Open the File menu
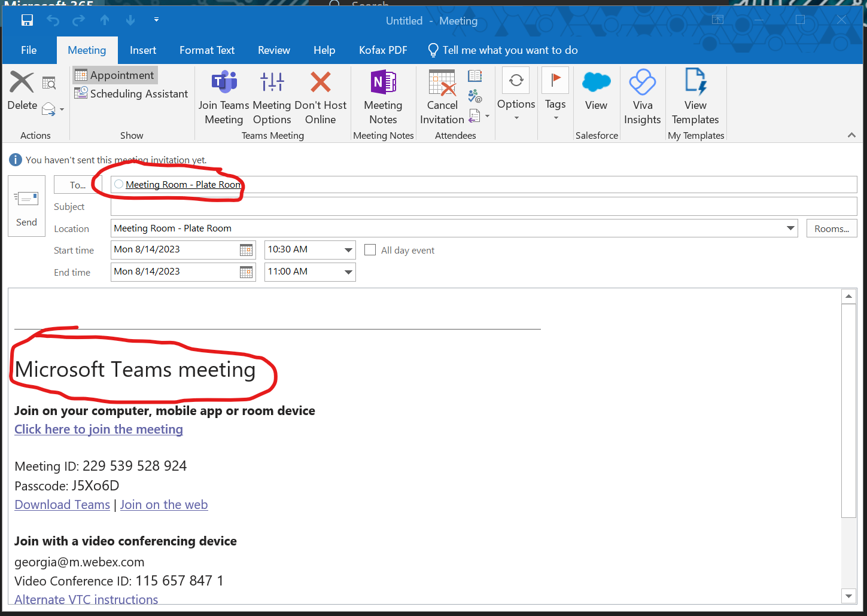Screen dimensions: 867x616 [x=29, y=50]
